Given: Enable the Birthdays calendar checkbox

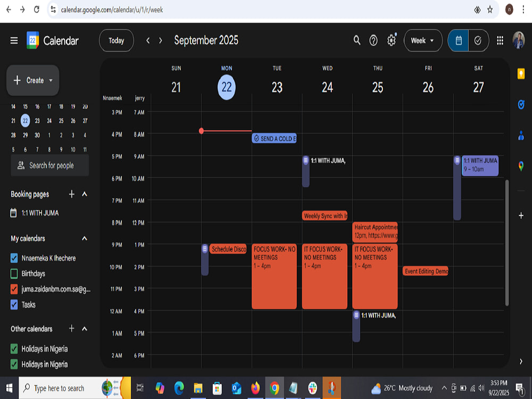Looking at the screenshot, I should (x=14, y=273).
